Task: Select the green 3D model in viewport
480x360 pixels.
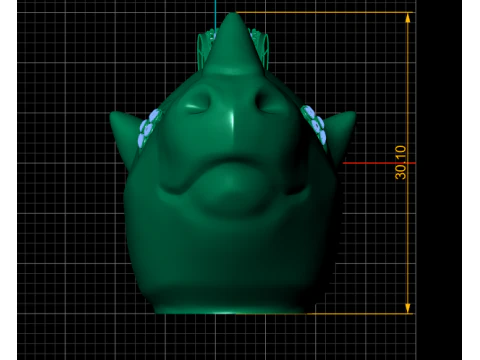Action: coord(232,163)
